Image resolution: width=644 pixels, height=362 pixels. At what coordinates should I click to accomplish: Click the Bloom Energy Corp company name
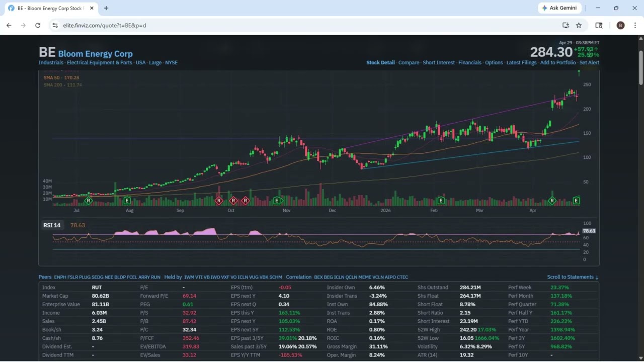(x=95, y=54)
